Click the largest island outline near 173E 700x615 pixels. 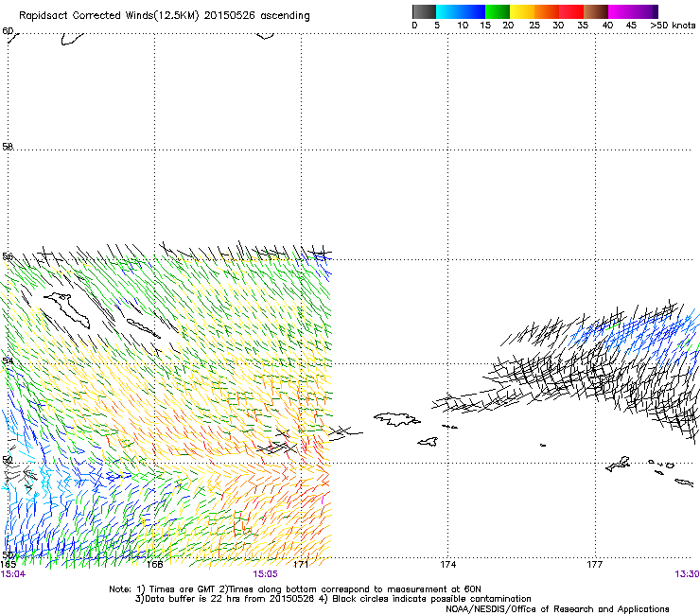tap(397, 419)
